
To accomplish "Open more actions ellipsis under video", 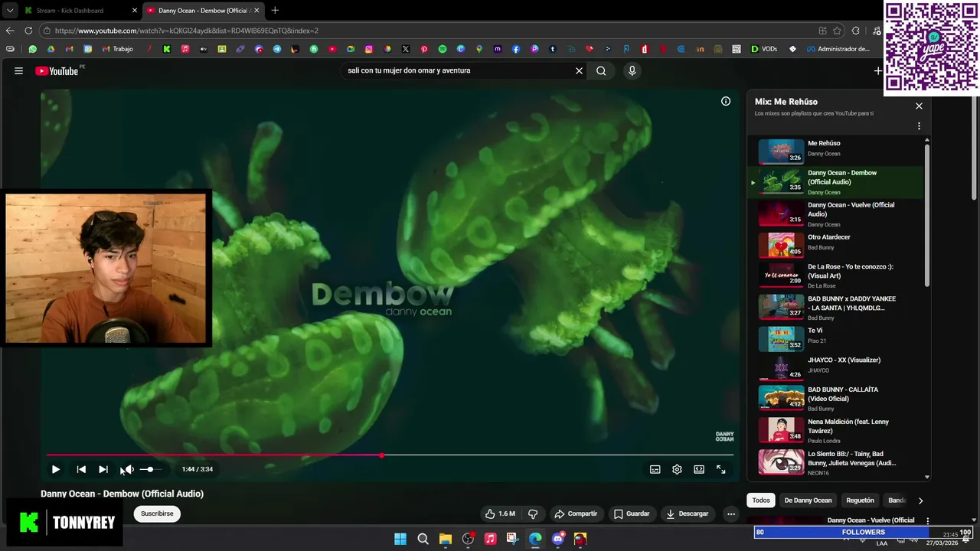I will click(x=731, y=514).
